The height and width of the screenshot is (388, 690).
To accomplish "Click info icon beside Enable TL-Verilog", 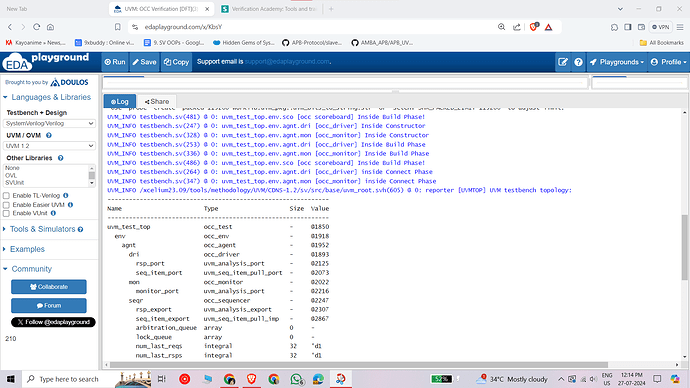I will point(66,195).
